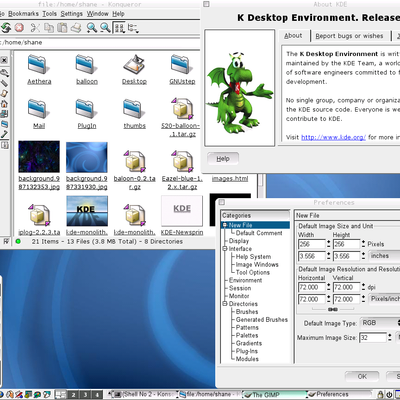Open the sidebar configure wrench icon
Viewport: 400px width, 400px height.
(x=4, y=73)
